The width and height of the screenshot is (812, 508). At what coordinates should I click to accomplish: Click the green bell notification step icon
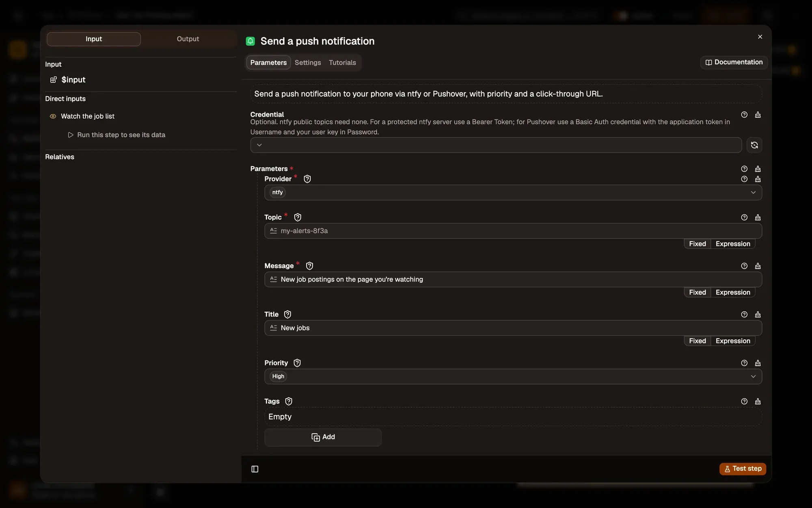[x=251, y=41]
